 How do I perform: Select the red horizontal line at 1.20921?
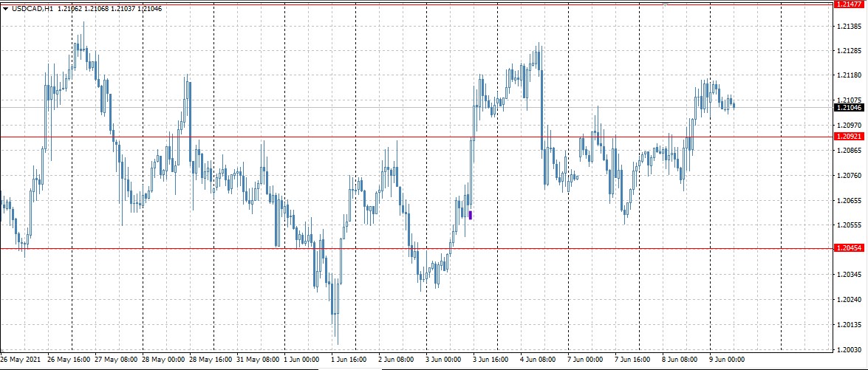pos(417,137)
